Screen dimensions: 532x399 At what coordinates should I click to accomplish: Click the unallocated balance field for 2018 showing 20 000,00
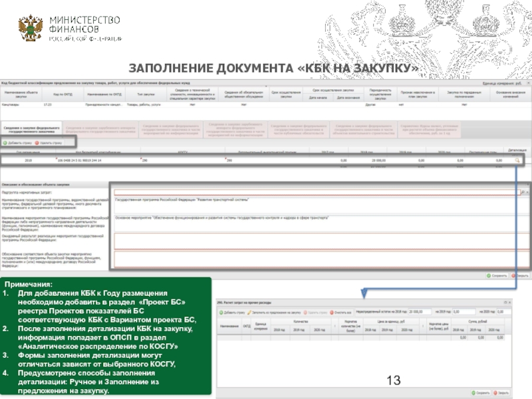(420, 311)
